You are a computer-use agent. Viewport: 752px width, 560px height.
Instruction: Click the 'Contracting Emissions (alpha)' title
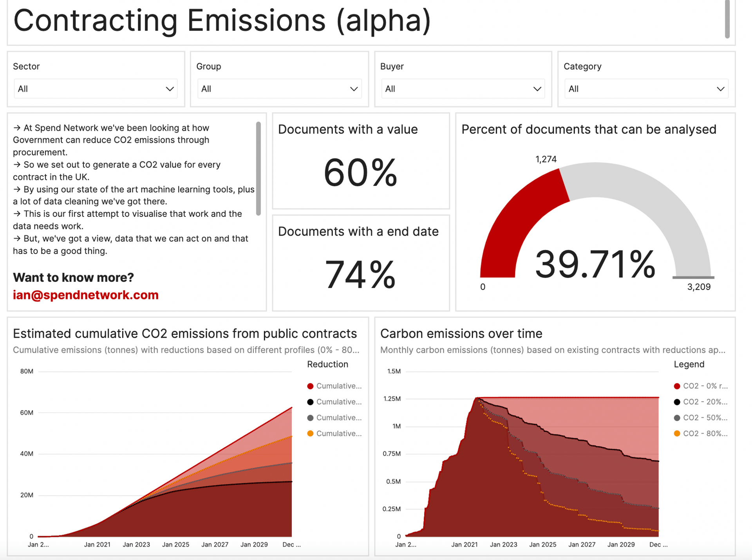point(222,20)
